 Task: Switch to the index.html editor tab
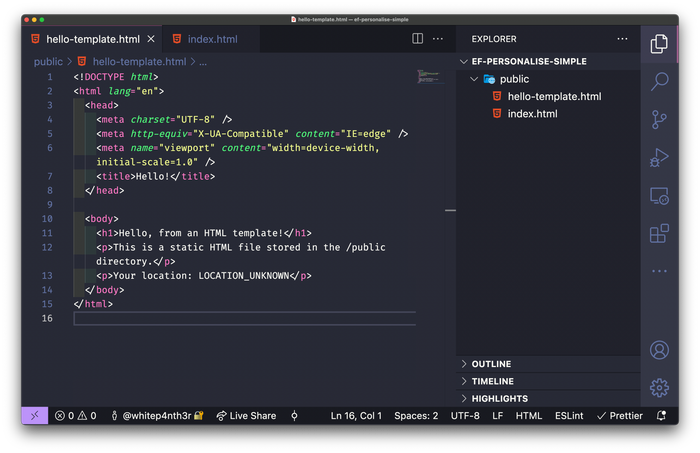click(212, 39)
